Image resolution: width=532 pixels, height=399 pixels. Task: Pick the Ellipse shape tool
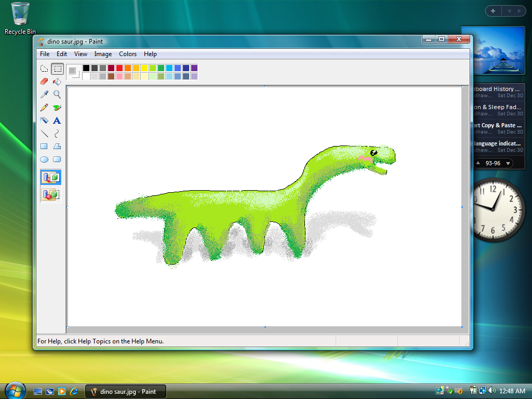coord(44,159)
